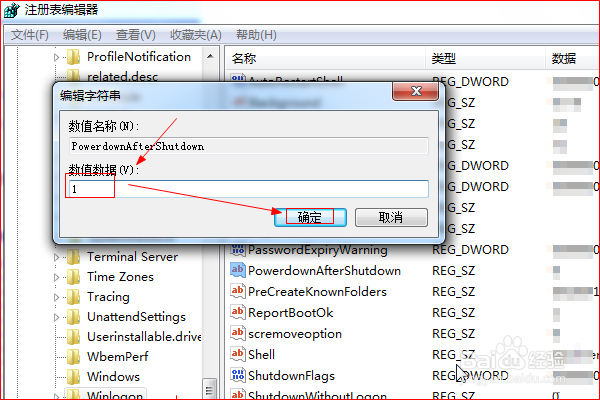The width and height of the screenshot is (600, 400).
Task: Open the 文件(F) menu
Action: (30, 35)
